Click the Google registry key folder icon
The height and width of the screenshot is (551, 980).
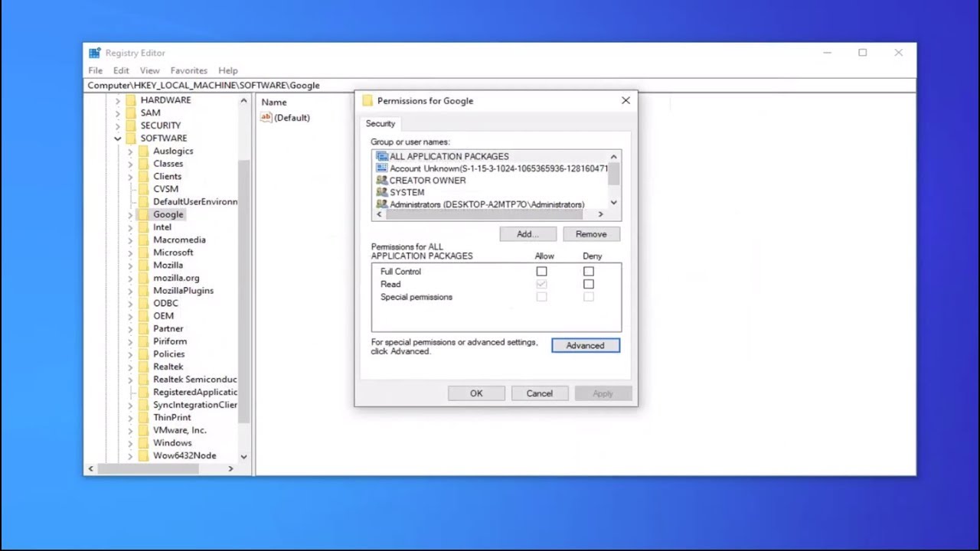[x=145, y=214]
